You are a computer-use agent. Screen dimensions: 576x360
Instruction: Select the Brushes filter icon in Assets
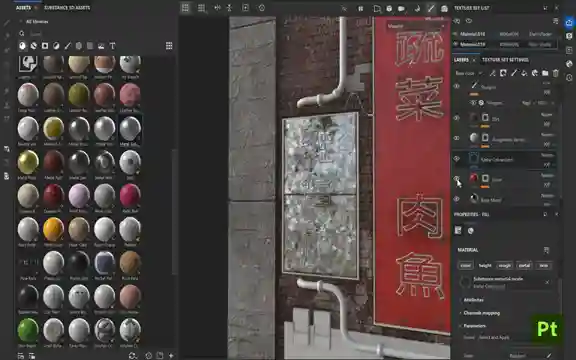pos(68,46)
